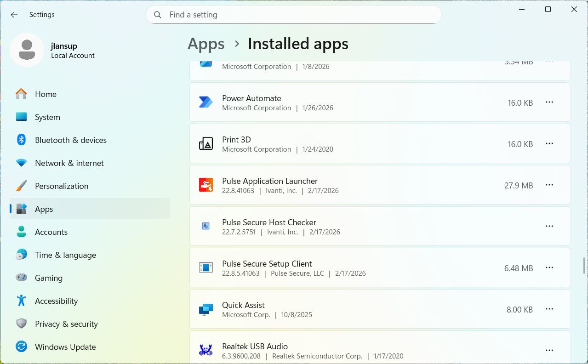Open more options for Print 3D
This screenshot has width=588, height=364.
(549, 143)
